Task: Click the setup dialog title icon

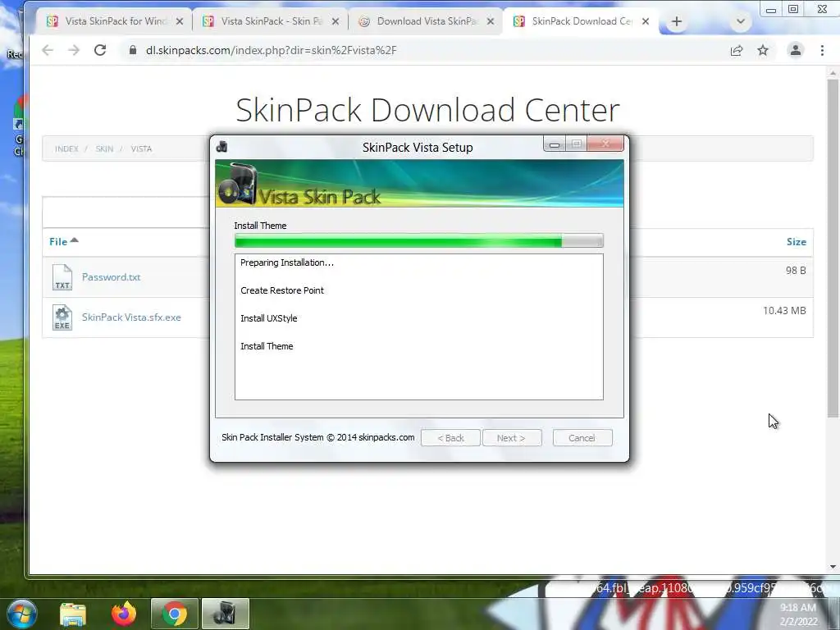Action: pyautogui.click(x=221, y=147)
